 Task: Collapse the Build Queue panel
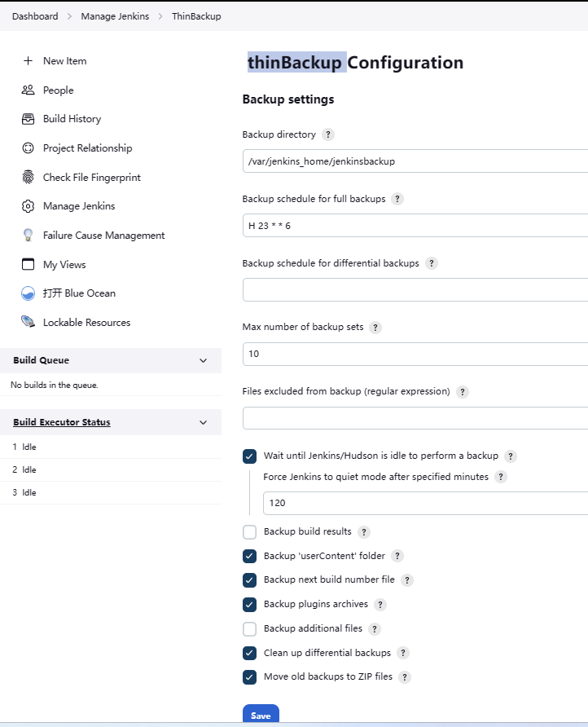pos(203,361)
